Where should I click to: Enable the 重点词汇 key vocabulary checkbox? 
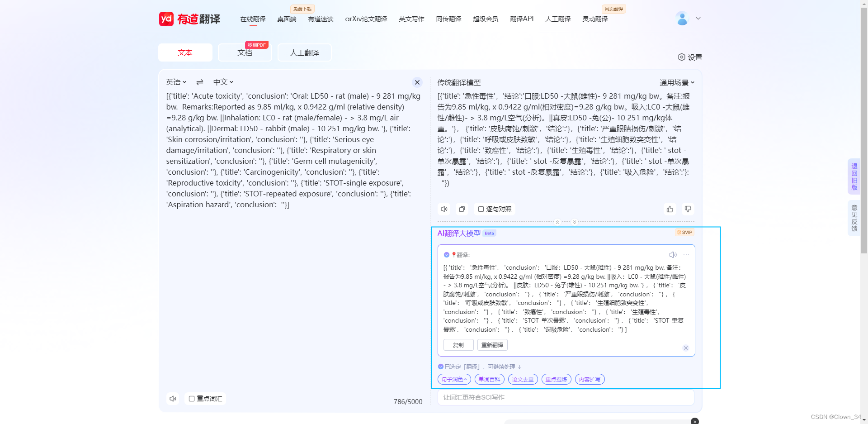tap(192, 399)
